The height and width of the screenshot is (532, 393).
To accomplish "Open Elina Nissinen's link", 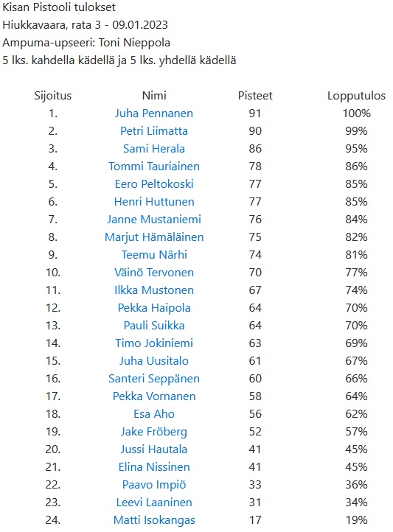I will coord(154,467).
